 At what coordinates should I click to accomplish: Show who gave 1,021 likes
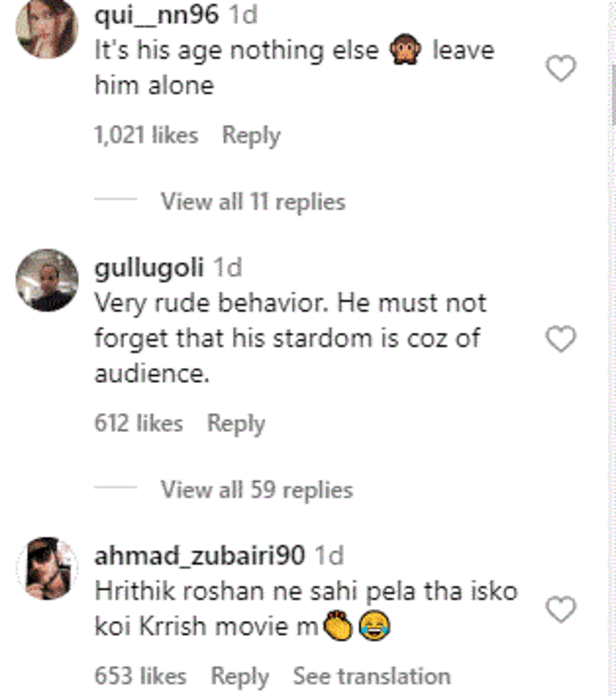(146, 135)
